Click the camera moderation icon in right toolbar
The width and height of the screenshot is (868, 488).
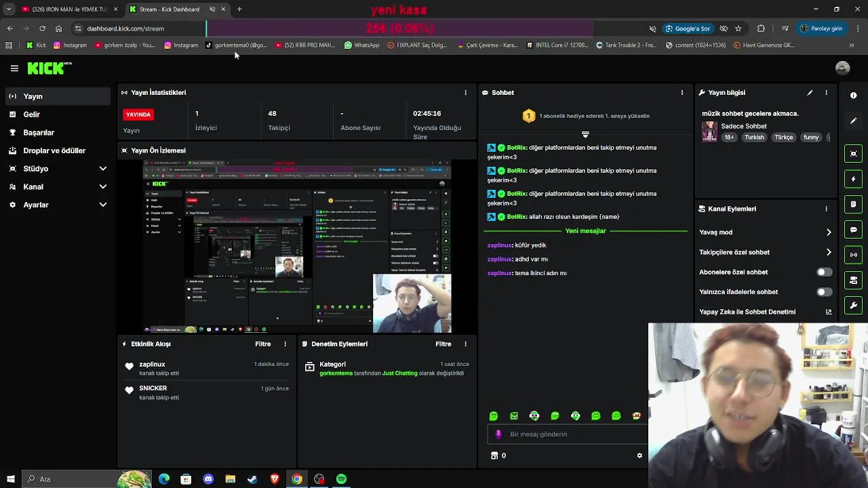(x=854, y=280)
